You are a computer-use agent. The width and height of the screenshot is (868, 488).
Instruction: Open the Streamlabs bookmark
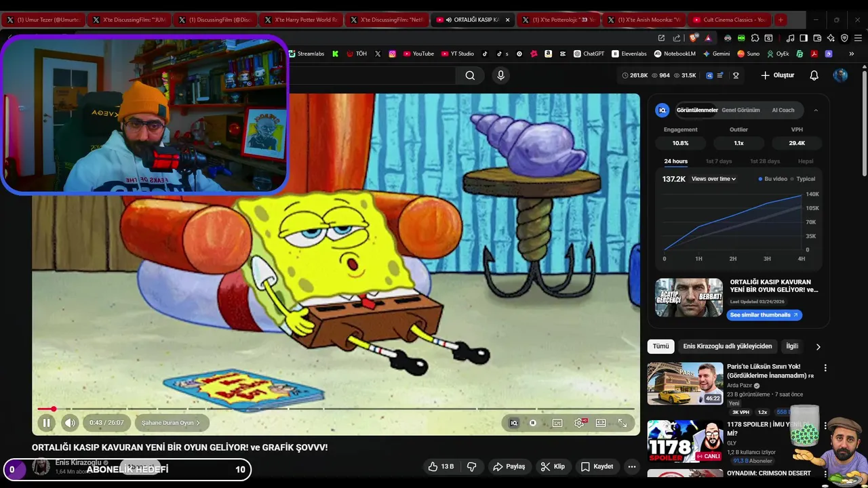click(306, 54)
